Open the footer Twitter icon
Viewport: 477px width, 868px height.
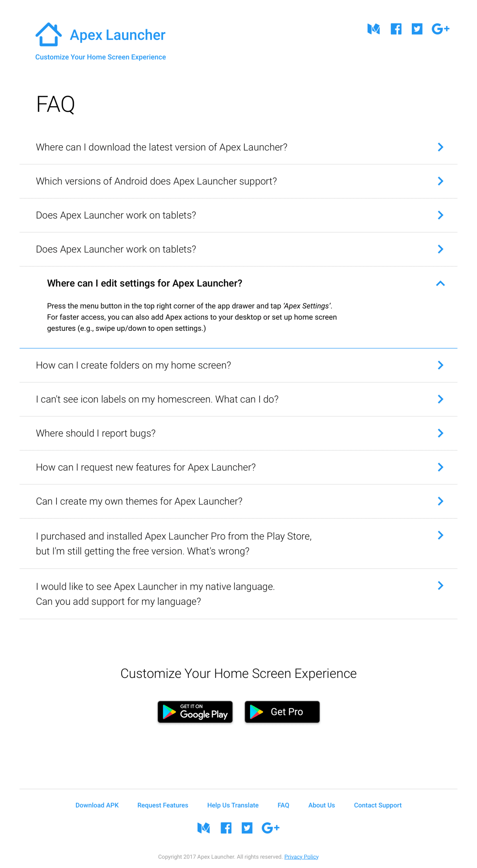(247, 828)
